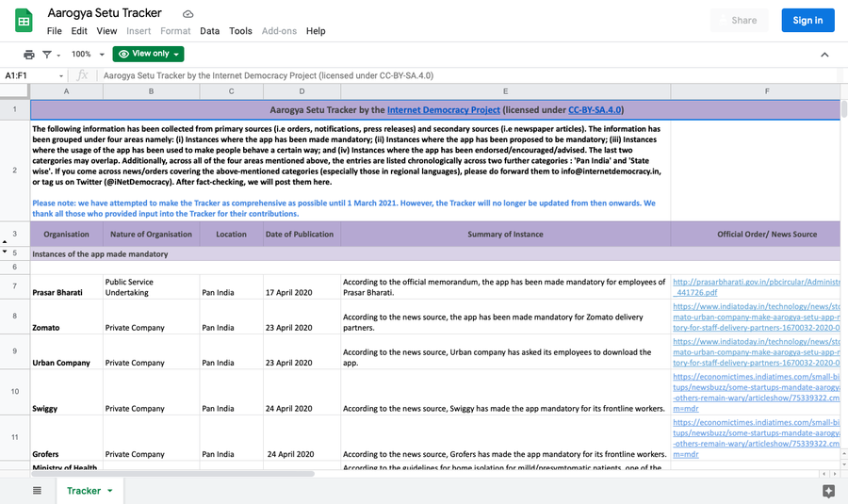Check the cloud save status icon
This screenshot has width=848, height=504.
click(188, 13)
